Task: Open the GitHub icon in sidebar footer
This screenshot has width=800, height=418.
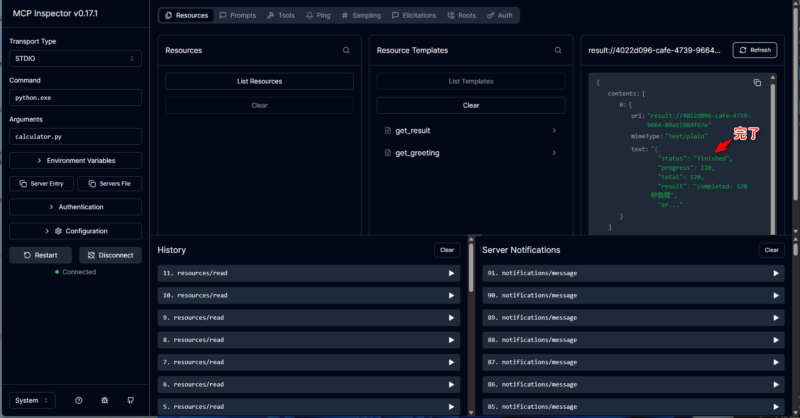Action: click(130, 400)
